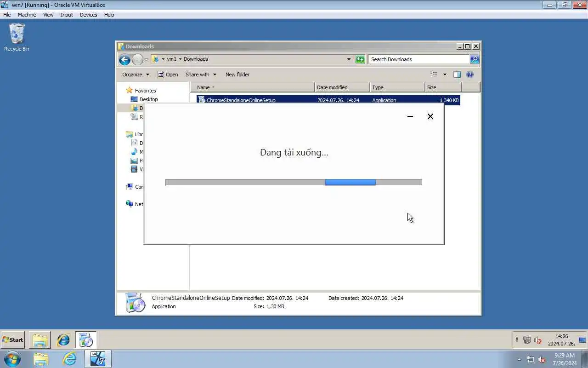
Task: Select the ChromeStandaloneOnlineSetup file row
Action: [x=328, y=100]
